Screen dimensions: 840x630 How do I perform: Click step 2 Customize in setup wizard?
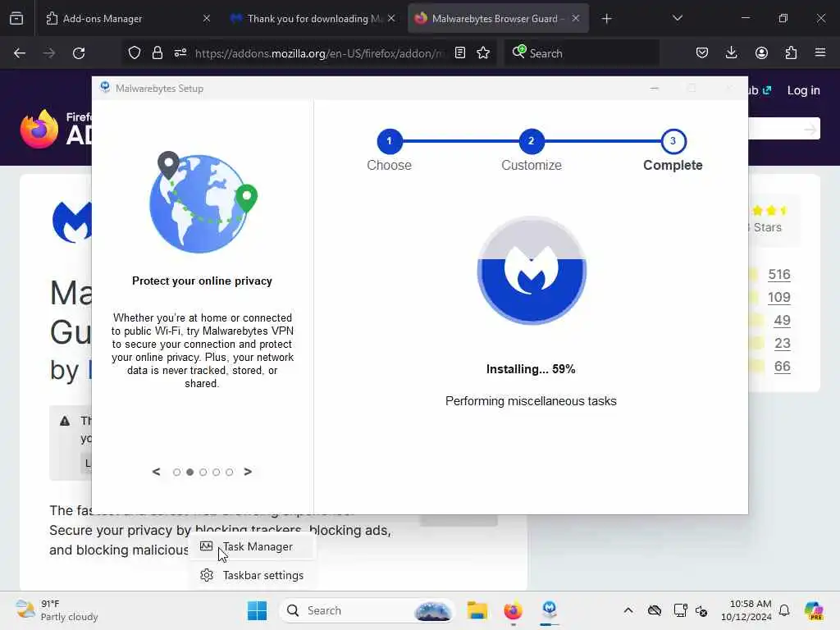pos(531,141)
